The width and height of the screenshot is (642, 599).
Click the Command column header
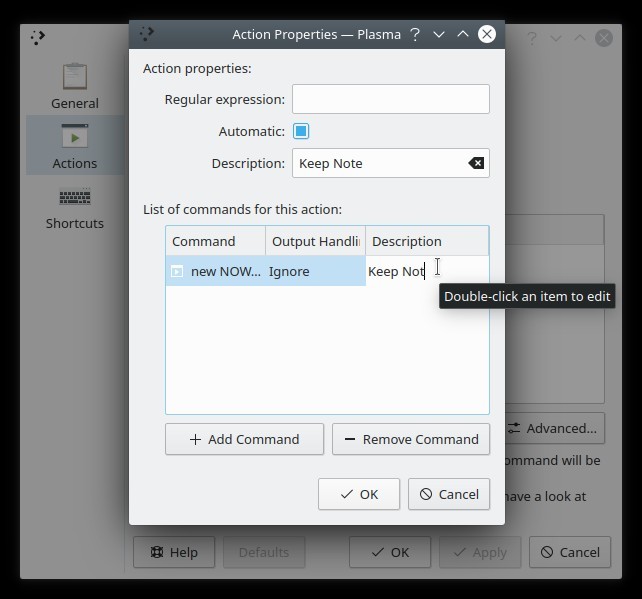pos(215,241)
